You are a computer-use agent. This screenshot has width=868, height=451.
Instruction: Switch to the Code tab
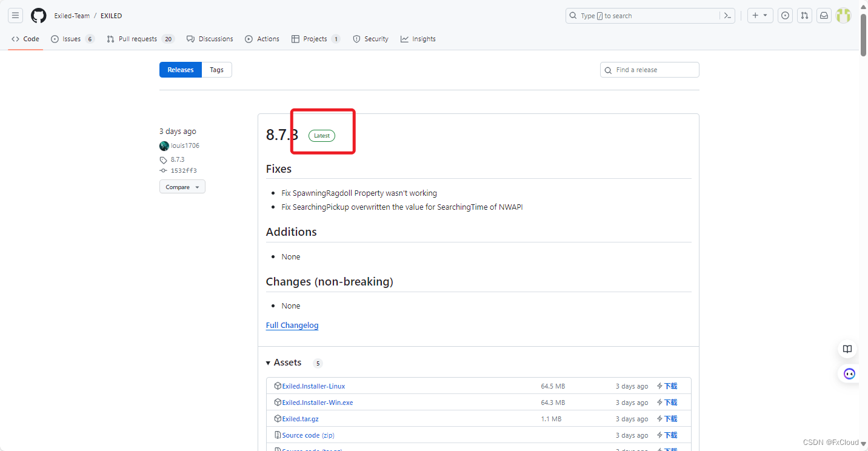(25, 39)
